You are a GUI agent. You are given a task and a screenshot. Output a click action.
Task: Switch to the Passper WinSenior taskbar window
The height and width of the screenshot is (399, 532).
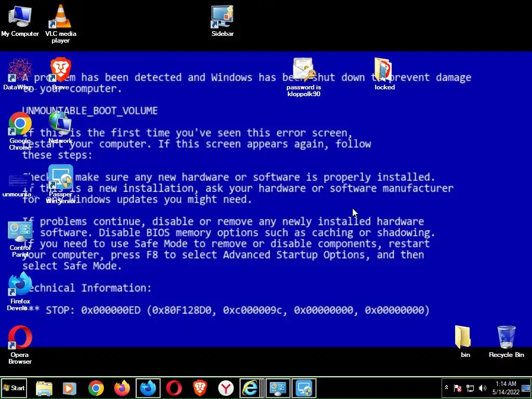pyautogui.click(x=304, y=388)
